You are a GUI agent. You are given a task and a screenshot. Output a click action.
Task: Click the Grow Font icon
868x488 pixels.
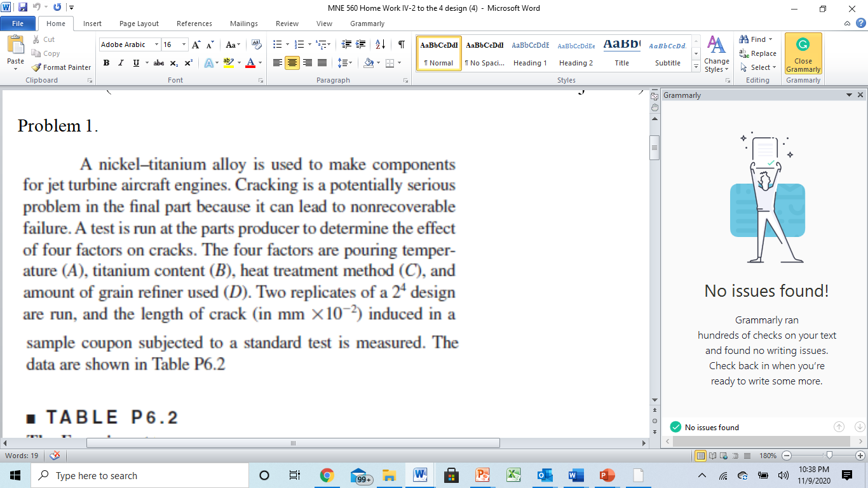pos(196,44)
